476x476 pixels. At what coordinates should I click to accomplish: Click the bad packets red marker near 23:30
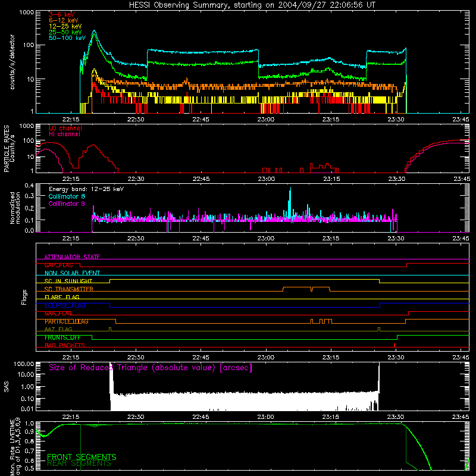[x=394, y=345]
